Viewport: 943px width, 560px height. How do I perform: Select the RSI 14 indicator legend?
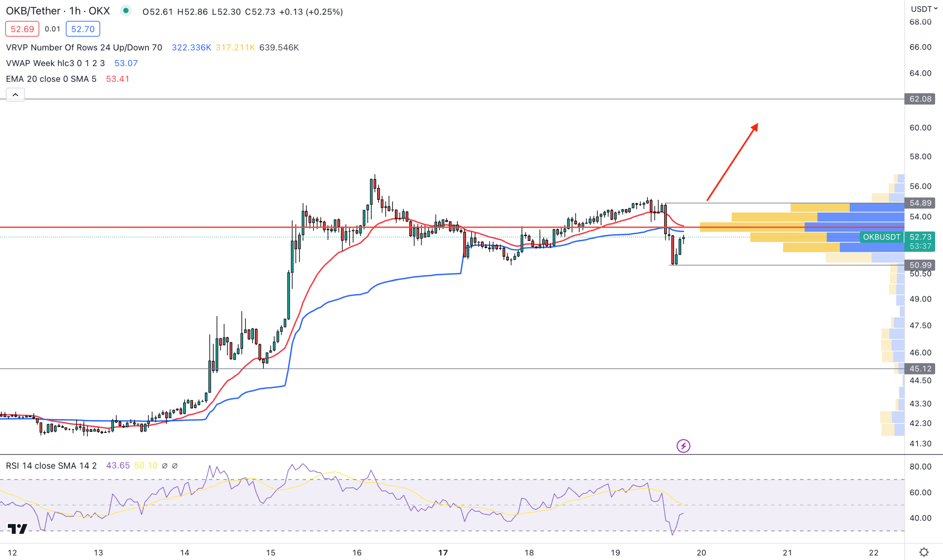coord(52,465)
